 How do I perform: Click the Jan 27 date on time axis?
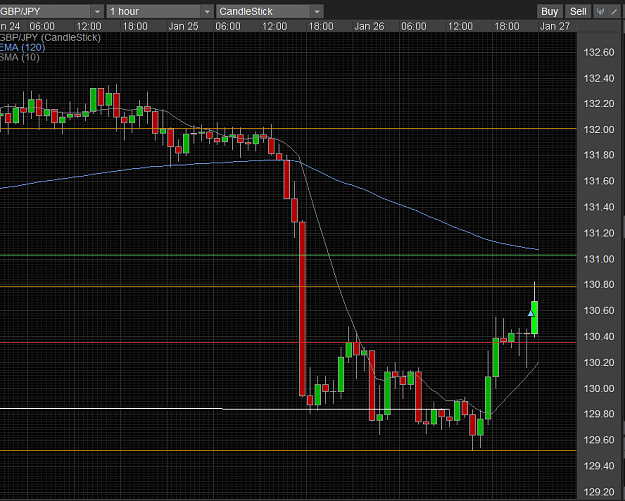[555, 26]
